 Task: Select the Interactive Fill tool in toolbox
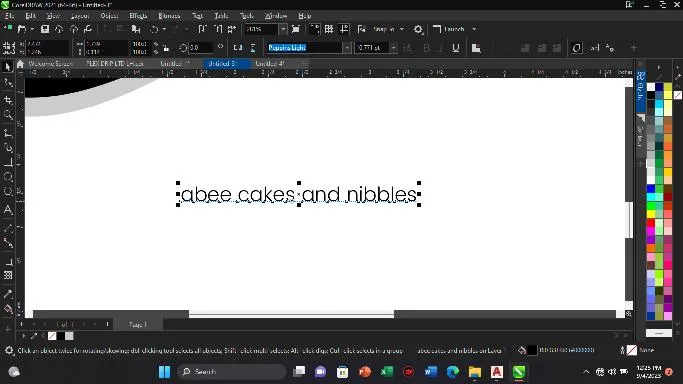[x=7, y=310]
